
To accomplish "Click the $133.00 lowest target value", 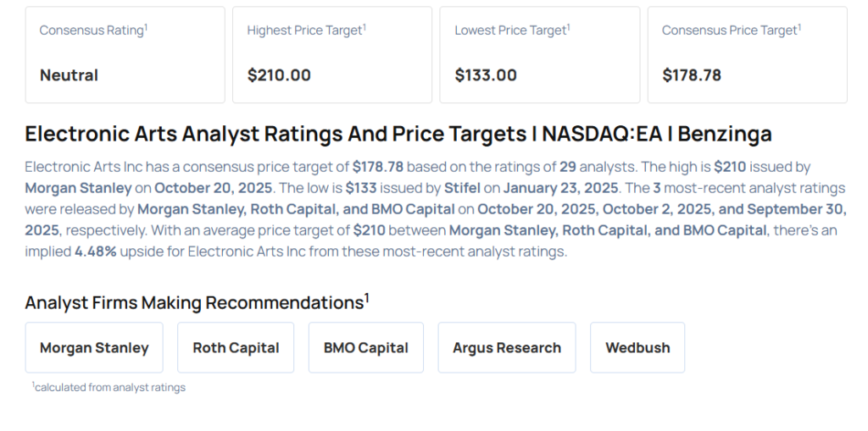I will (x=486, y=75).
